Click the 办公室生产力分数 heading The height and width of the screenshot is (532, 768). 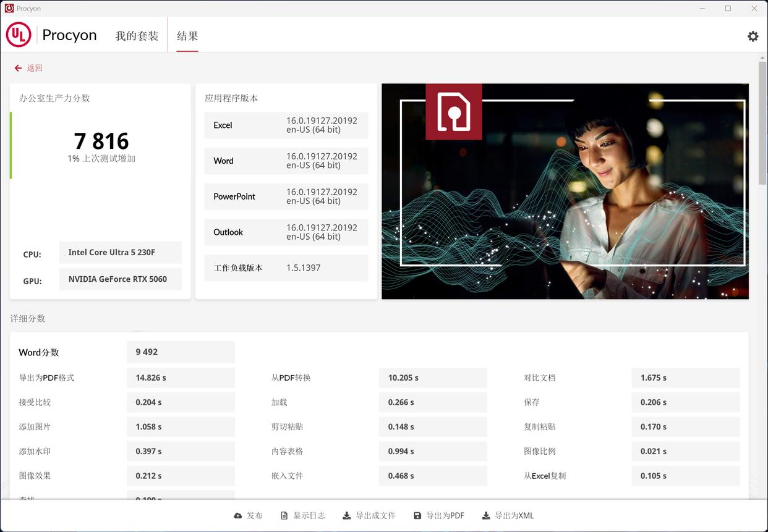tap(54, 98)
